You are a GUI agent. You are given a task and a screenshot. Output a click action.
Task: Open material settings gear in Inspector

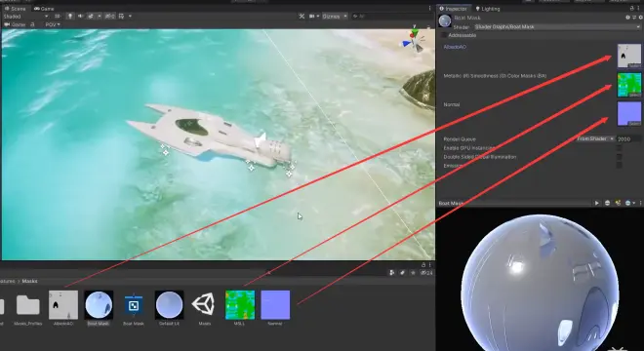point(640,18)
